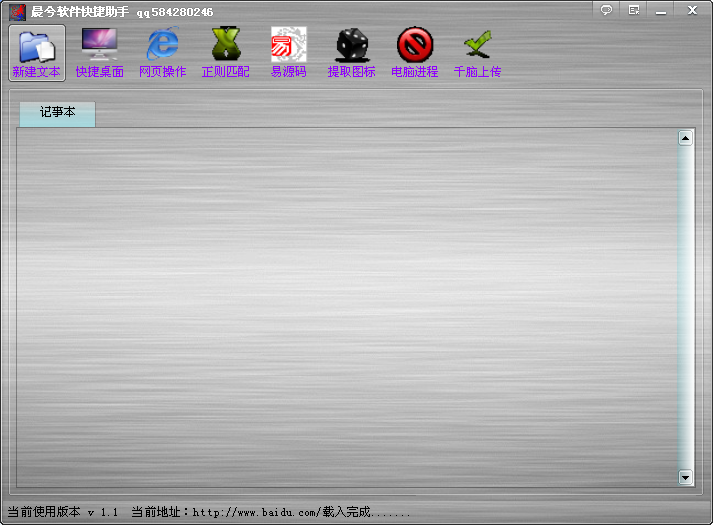Close the application window
The image size is (713, 525).
point(692,10)
